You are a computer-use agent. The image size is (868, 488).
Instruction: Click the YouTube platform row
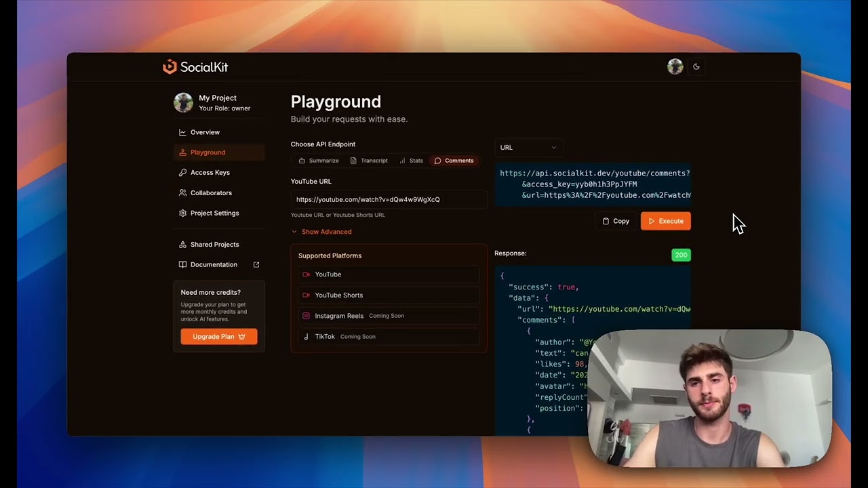click(389, 274)
